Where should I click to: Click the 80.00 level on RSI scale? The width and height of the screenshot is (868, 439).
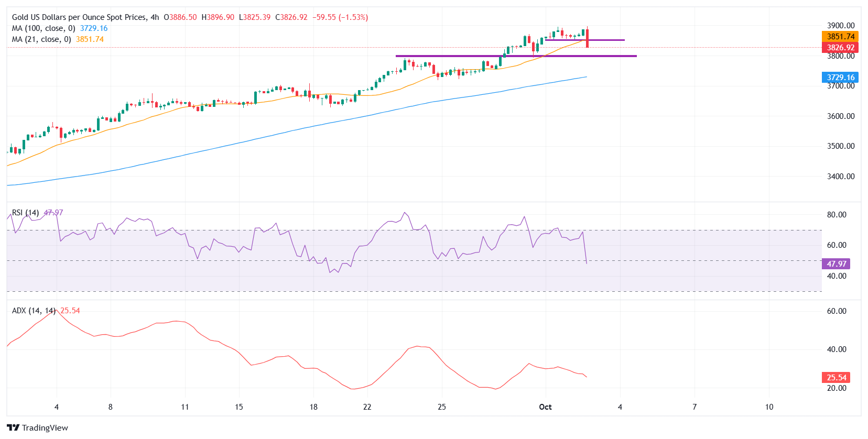pyautogui.click(x=837, y=215)
